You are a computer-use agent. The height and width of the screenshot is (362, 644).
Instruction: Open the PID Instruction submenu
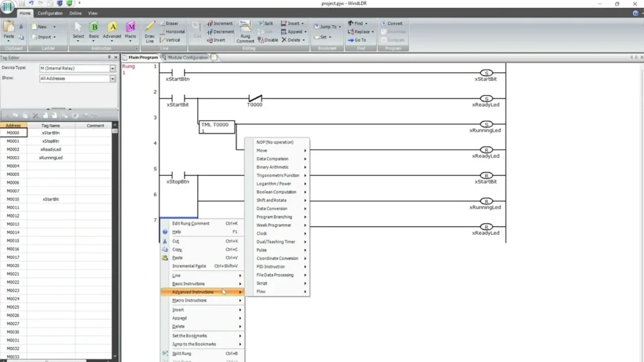coord(277,266)
